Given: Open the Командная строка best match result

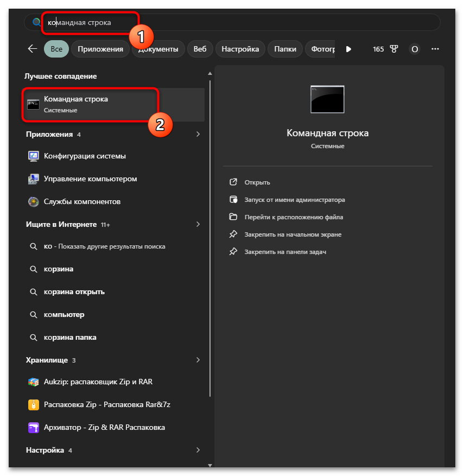Looking at the screenshot, I should 113,105.
